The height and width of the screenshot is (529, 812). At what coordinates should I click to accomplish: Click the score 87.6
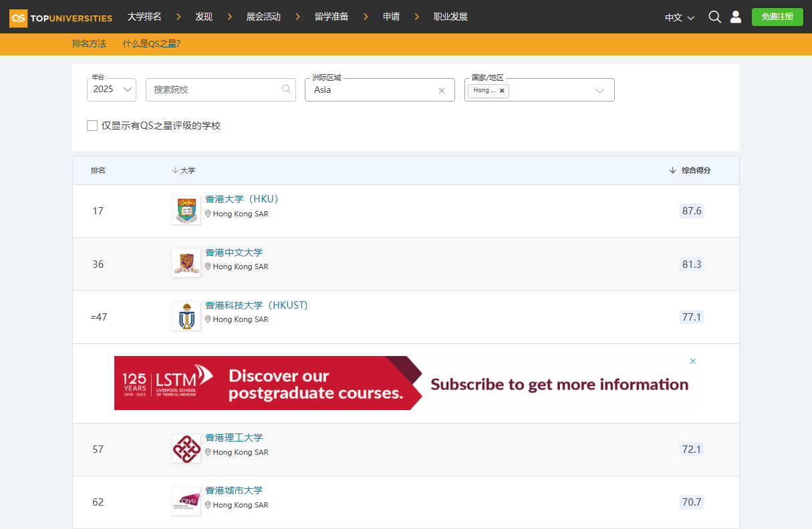[692, 211]
